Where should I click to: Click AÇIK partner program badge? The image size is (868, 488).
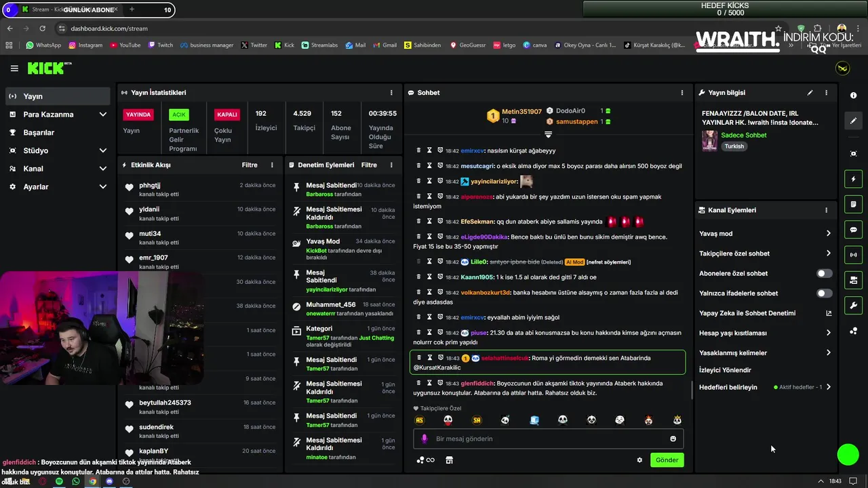tap(178, 115)
